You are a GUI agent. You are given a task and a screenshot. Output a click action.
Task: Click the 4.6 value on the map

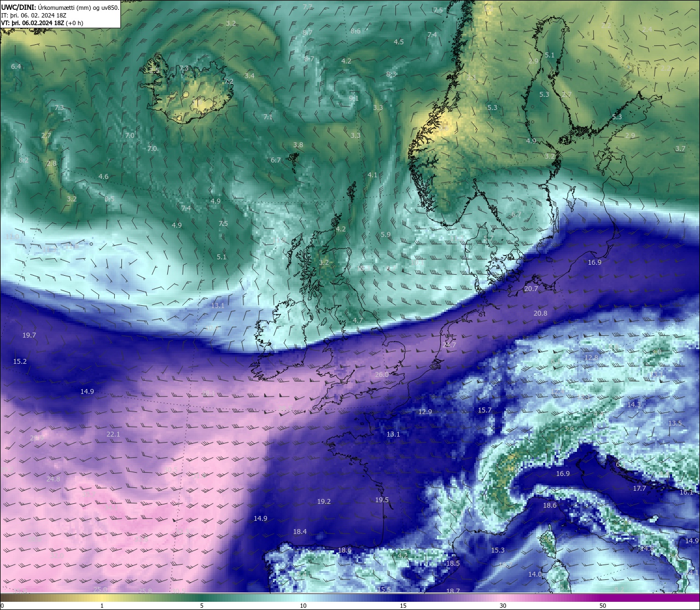tap(103, 177)
